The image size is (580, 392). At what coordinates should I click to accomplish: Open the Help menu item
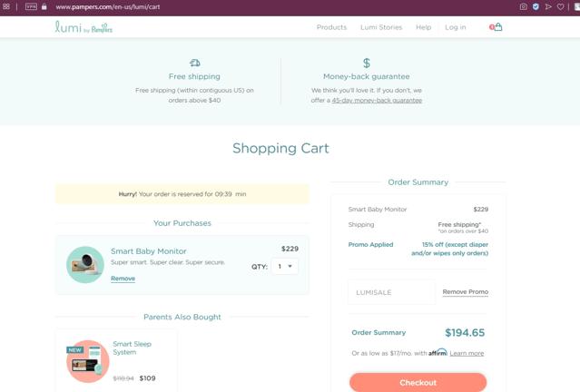point(424,27)
